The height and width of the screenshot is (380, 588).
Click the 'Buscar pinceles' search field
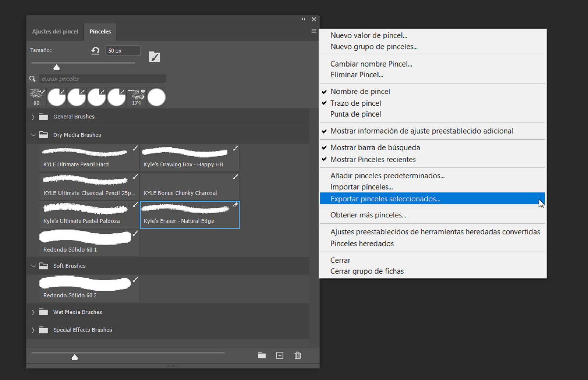(103, 78)
